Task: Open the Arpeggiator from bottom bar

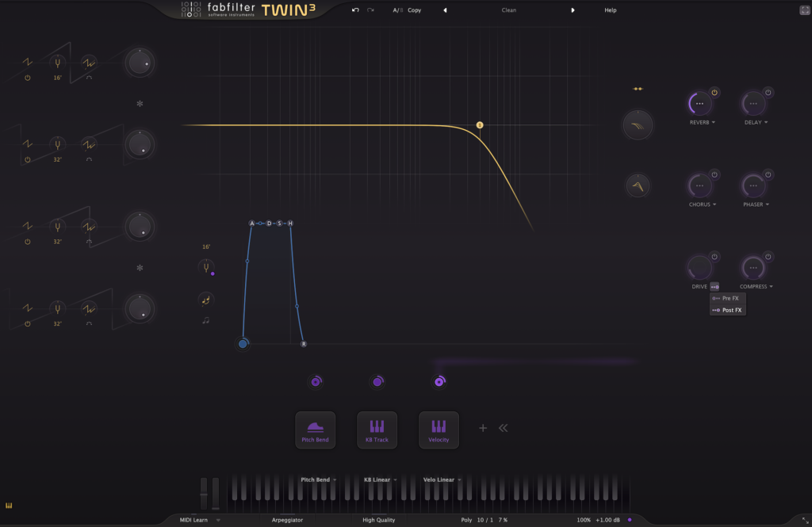Action: click(287, 520)
